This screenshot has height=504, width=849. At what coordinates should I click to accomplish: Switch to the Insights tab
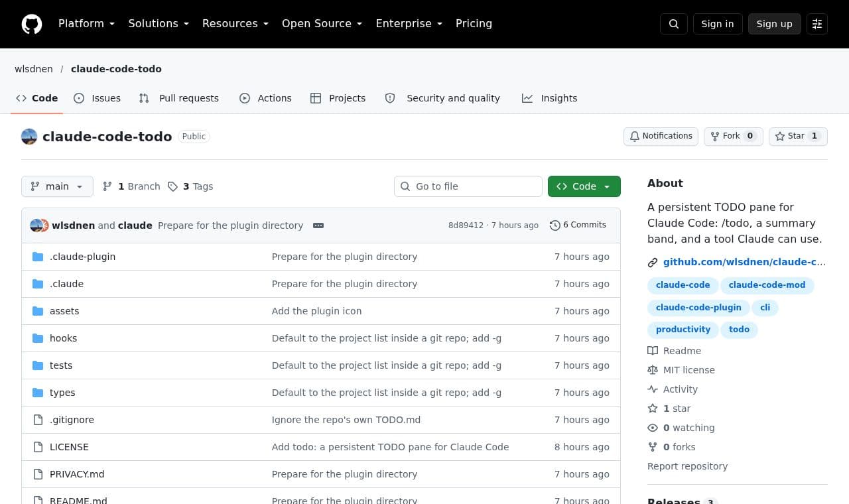click(549, 98)
